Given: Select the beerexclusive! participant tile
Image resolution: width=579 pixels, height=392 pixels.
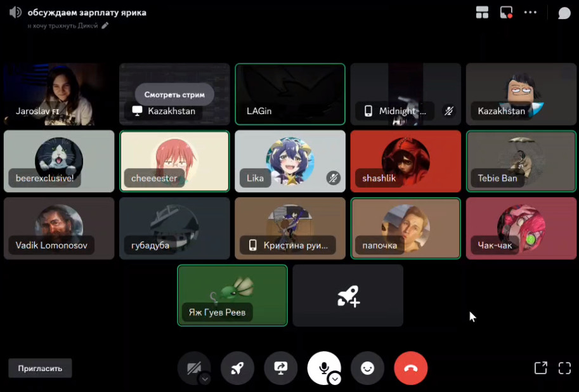Looking at the screenshot, I should 59,161.
